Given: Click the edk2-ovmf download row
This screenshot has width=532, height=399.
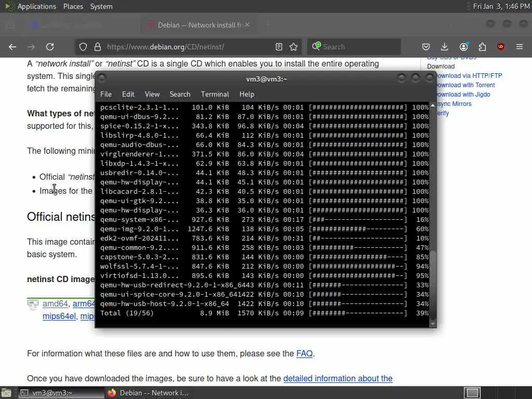Looking at the screenshot, I should [x=264, y=238].
